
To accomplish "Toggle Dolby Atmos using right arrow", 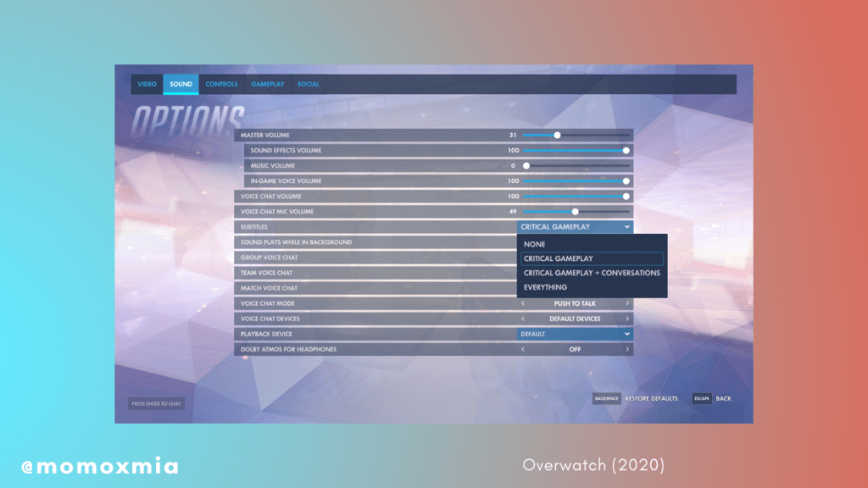I will pos(627,349).
